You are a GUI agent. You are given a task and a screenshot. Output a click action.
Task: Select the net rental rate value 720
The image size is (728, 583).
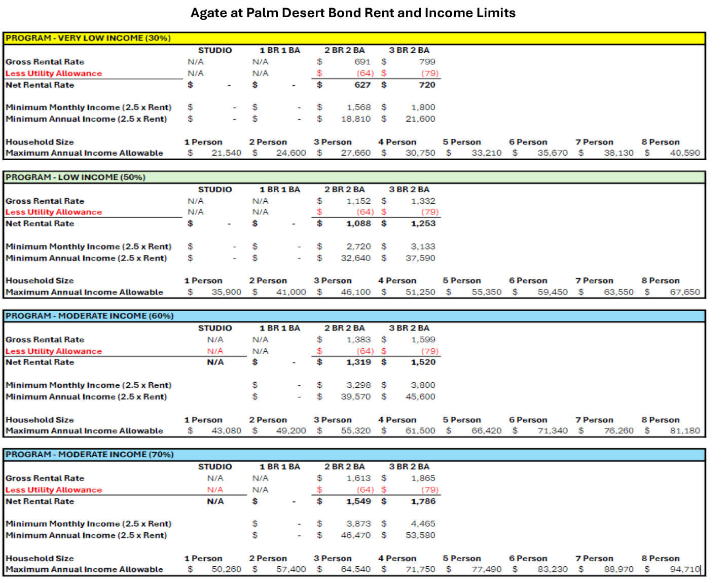tap(427, 85)
